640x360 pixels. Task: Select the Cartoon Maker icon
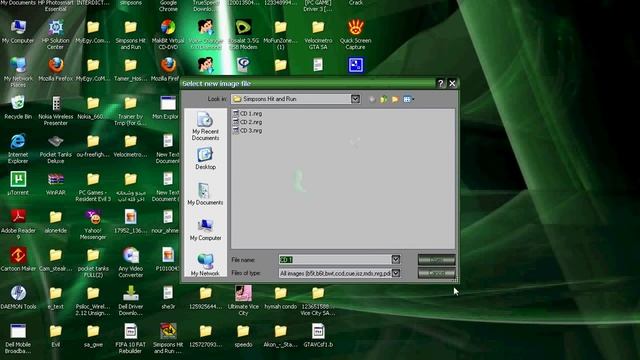(18, 259)
